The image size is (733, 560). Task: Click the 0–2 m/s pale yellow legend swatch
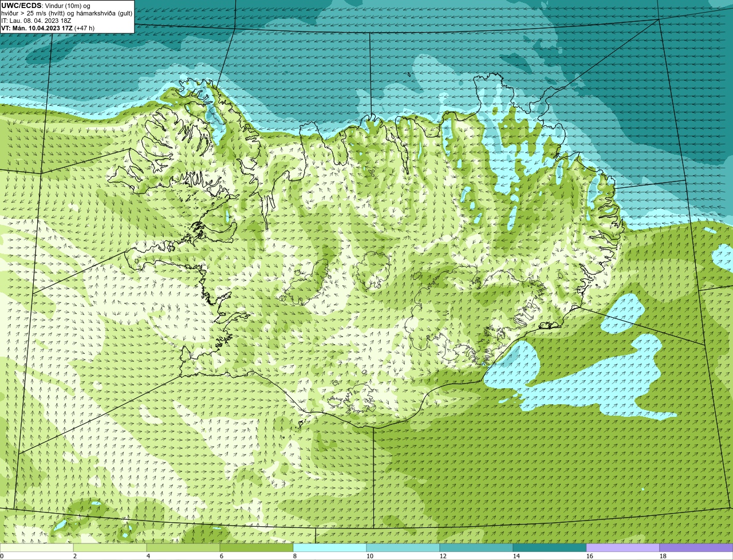click(37, 547)
